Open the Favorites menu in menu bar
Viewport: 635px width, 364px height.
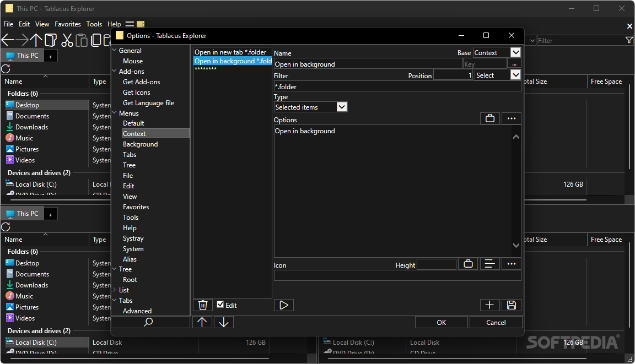(x=68, y=24)
